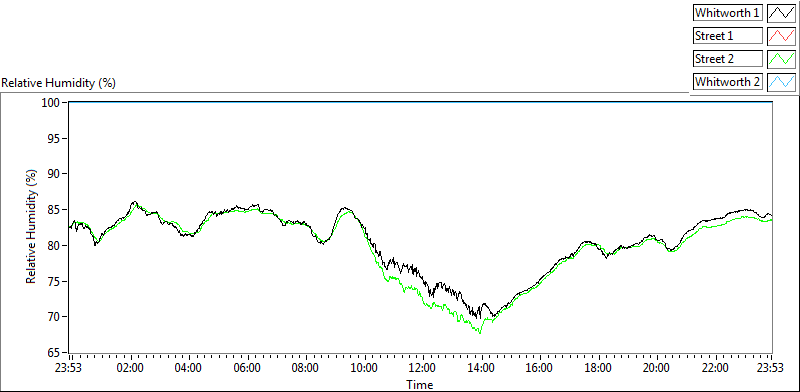Select the Whitworth 2 legend label
Image resolution: width=800 pixels, height=392 pixels.
click(x=728, y=82)
